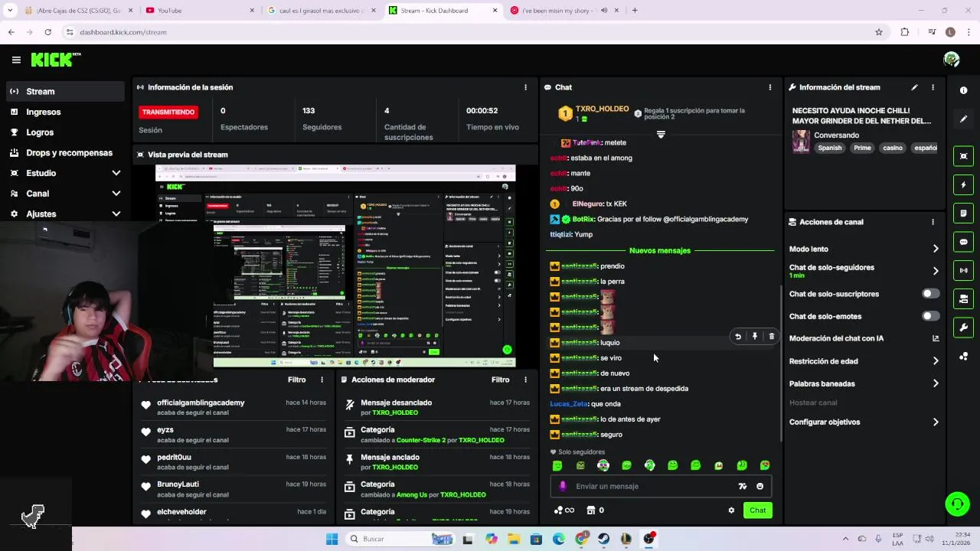The height and width of the screenshot is (551, 980).
Task: Open TXRO_HOLDEO link under Mensaje desanclado
Action: click(x=394, y=412)
